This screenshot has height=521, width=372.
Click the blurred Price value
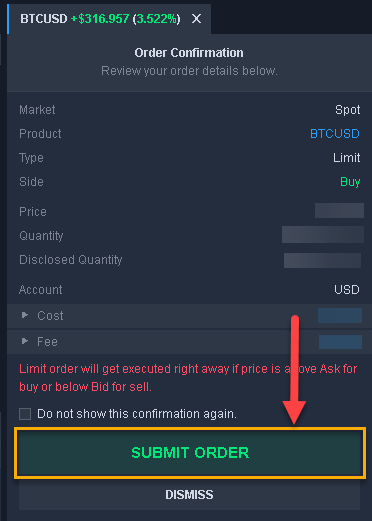point(339,211)
